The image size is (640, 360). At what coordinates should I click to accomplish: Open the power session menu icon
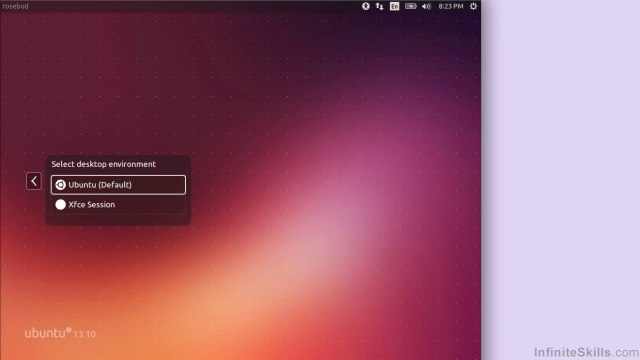[473, 6]
